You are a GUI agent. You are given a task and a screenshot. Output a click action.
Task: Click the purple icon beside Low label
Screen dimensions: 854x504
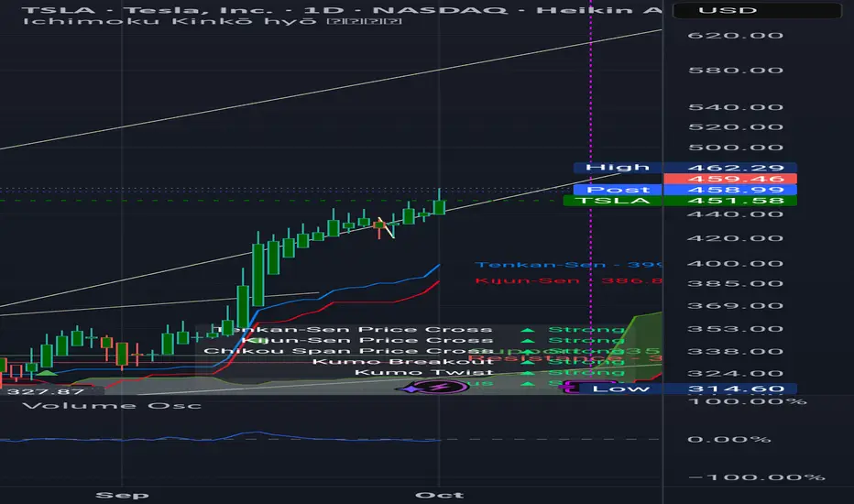[570, 388]
